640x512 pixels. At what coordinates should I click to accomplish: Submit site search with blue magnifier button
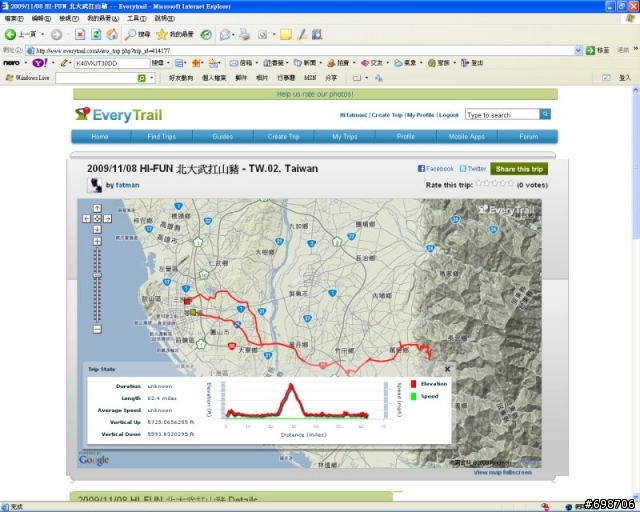click(x=545, y=114)
